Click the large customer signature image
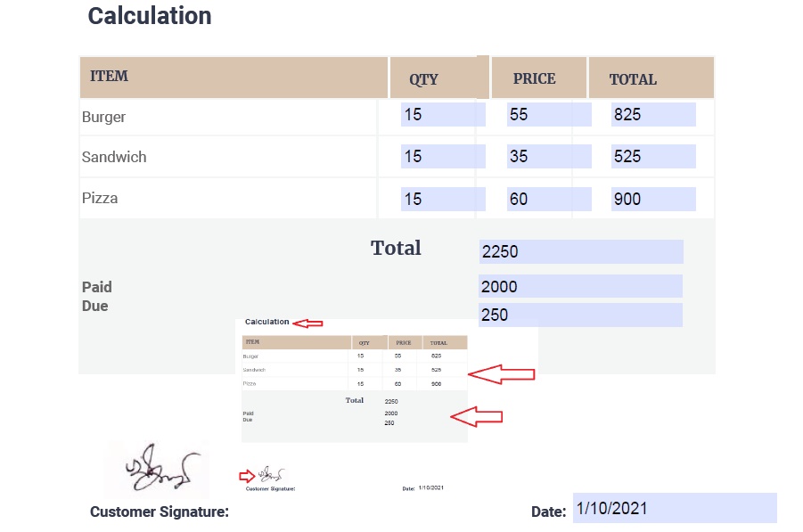 [156, 470]
